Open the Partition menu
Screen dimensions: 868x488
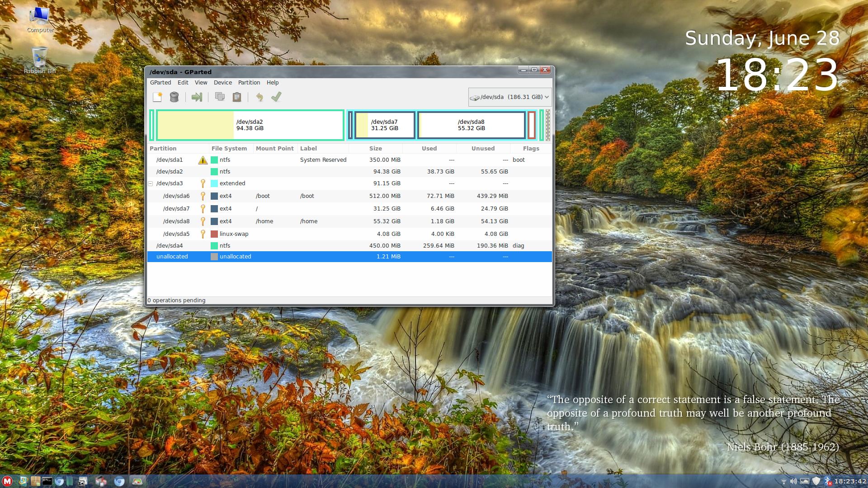[x=249, y=83]
